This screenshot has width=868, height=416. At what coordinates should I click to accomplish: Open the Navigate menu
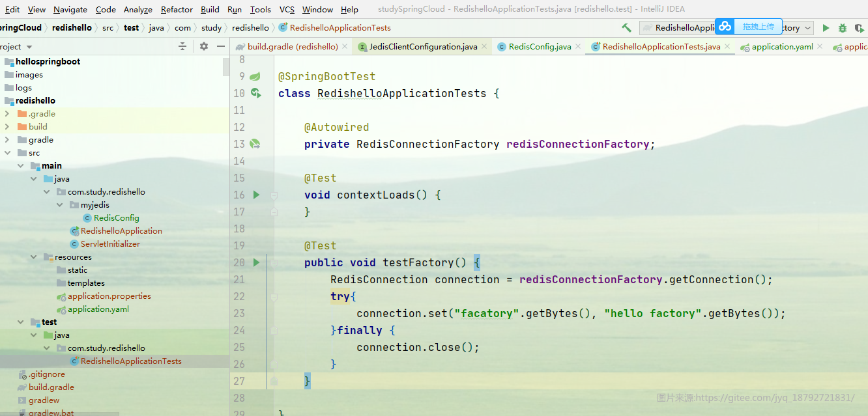70,9
